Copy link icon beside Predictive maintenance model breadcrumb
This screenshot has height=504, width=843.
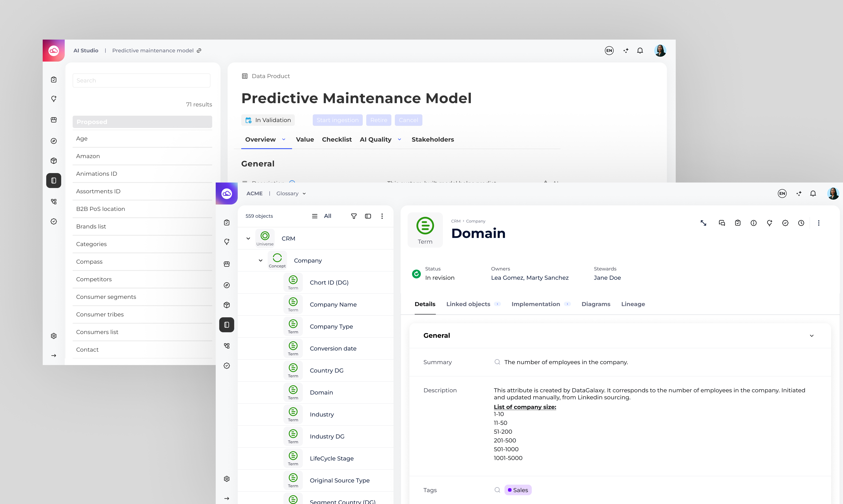point(199,51)
